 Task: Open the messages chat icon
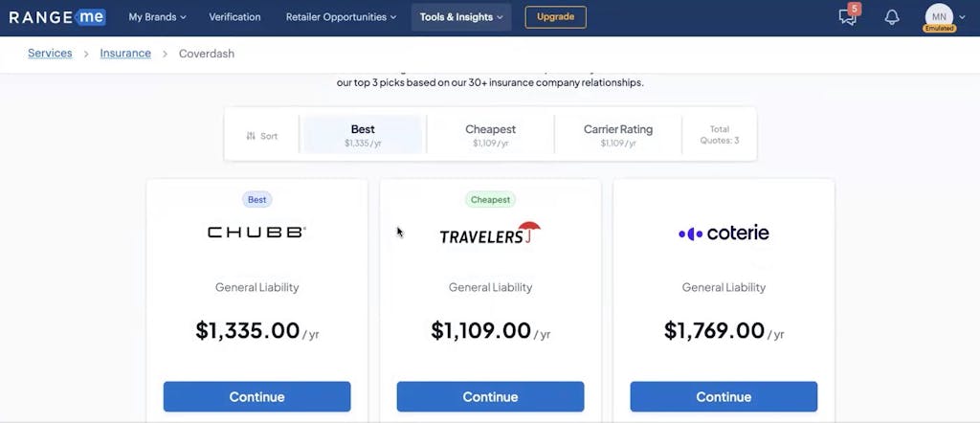pyautogui.click(x=847, y=17)
